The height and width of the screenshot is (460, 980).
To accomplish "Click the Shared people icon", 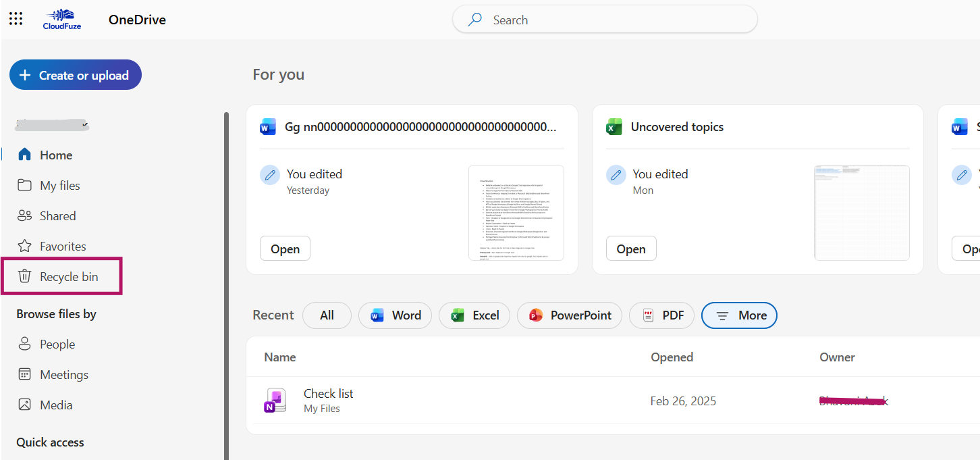I will click(x=24, y=215).
